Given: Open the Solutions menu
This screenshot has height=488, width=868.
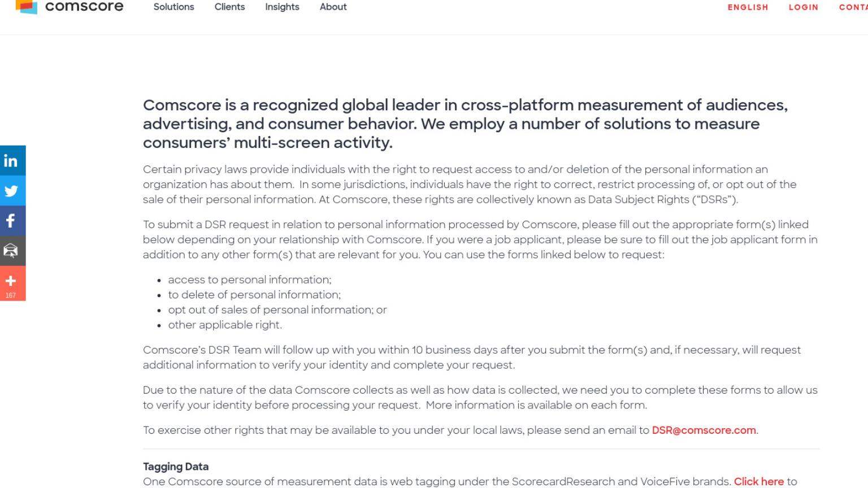Looking at the screenshot, I should point(173,7).
